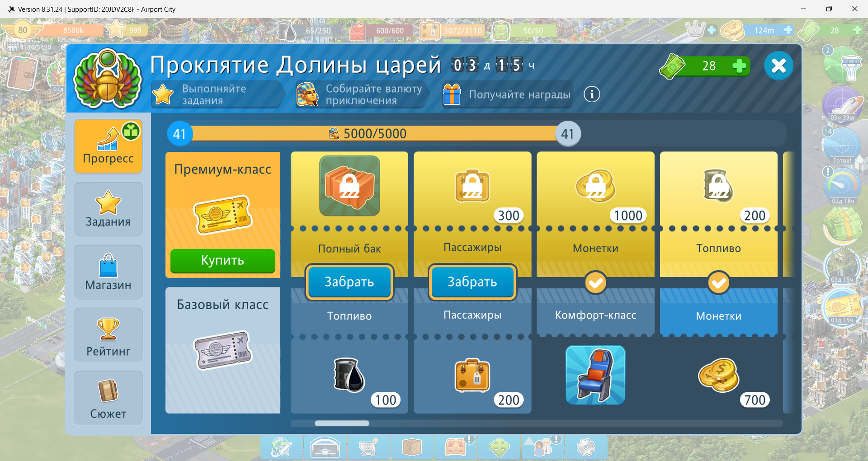
Task: Click the green move arrows tool
Action: [499, 447]
